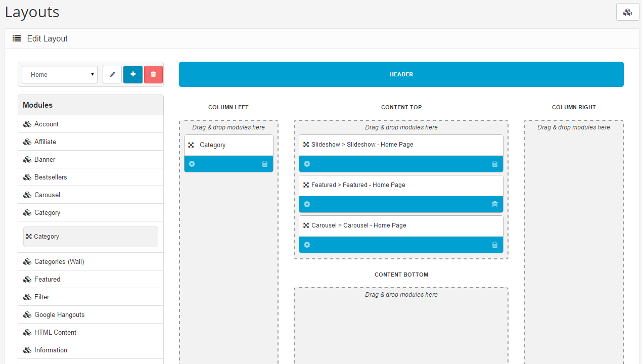Select HTML Content from the Modules list

(x=55, y=332)
